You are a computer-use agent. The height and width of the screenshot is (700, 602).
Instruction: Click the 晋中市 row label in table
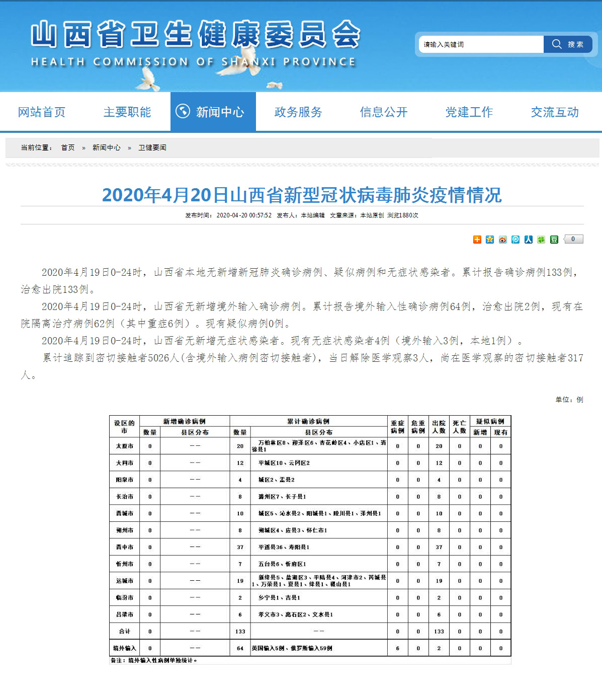(x=124, y=547)
